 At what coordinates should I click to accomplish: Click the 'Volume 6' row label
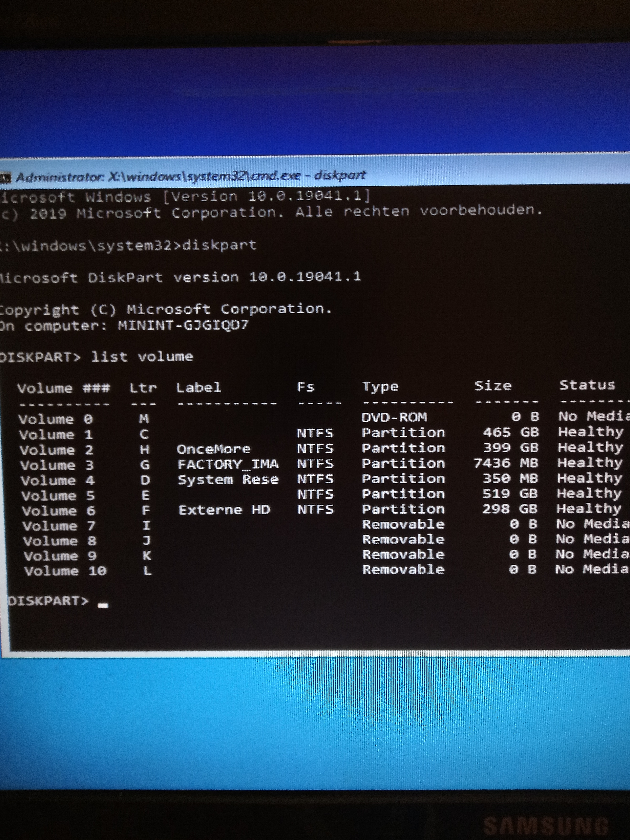pos(59,511)
